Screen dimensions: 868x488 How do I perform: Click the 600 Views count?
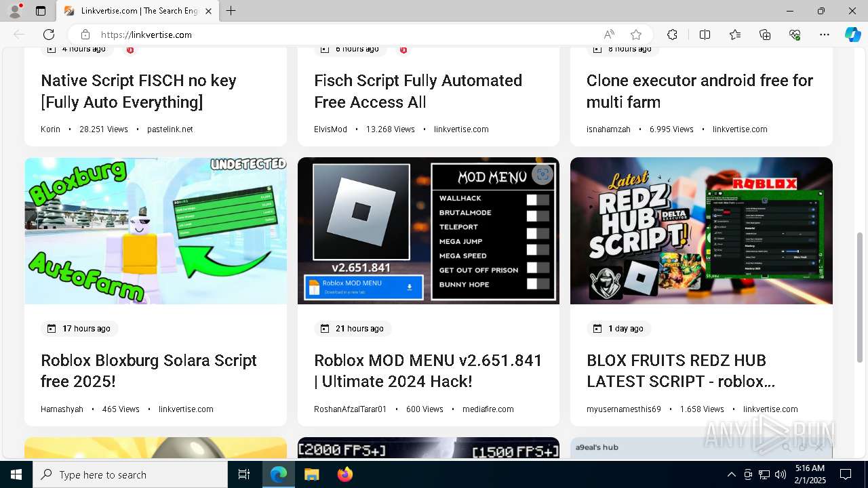point(425,409)
